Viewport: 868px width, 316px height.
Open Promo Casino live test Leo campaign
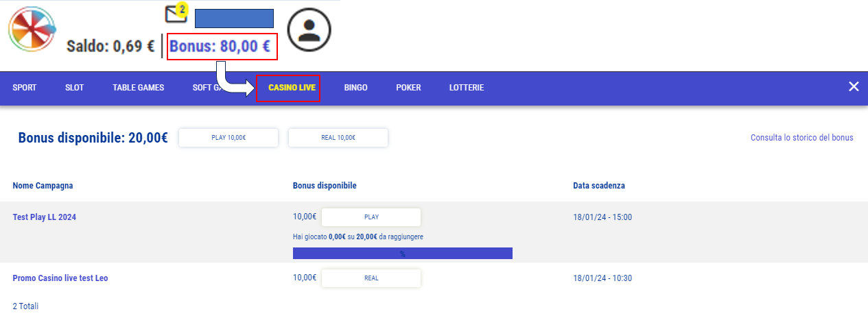tap(60, 278)
